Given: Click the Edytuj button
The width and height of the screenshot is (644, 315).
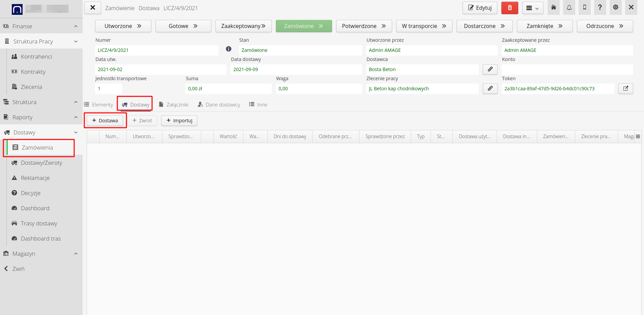Looking at the screenshot, I should pos(479,8).
